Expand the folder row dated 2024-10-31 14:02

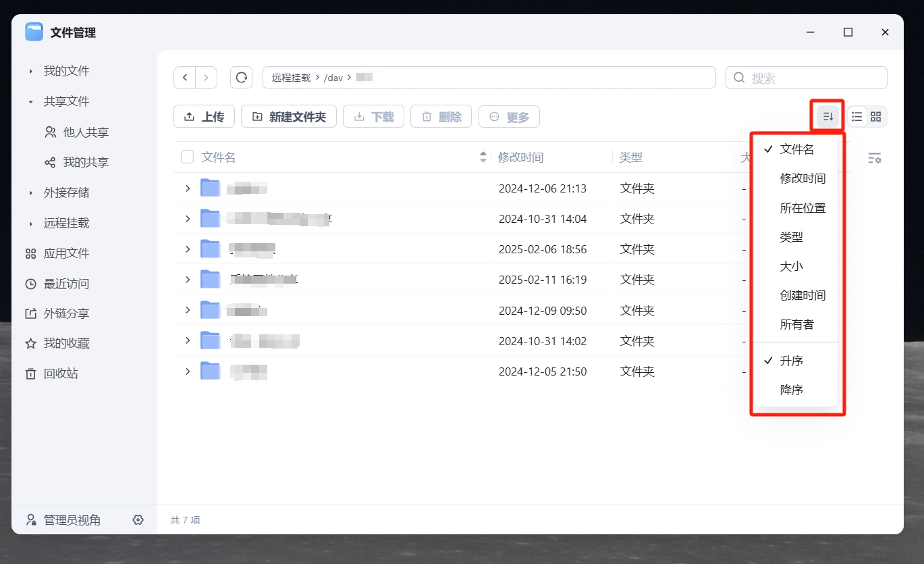pos(188,341)
